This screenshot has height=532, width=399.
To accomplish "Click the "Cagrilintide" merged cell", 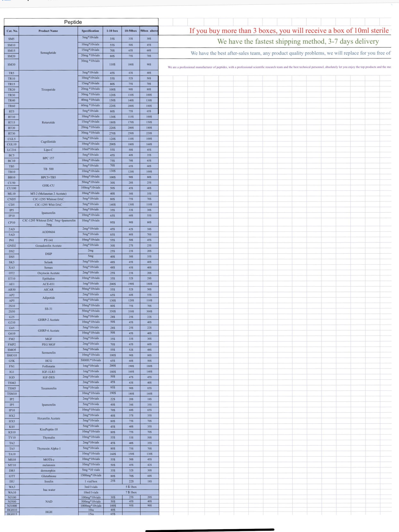I will 48,142.
